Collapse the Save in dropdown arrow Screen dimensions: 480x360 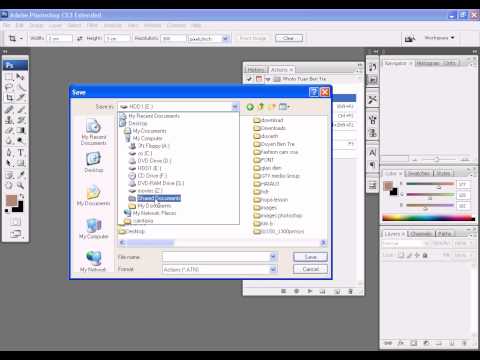pyautogui.click(x=235, y=107)
